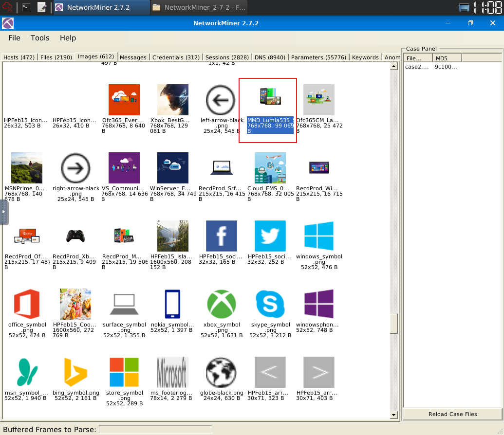Screen dimensions: 504x435
Task: Switch to the Messages tab
Action: click(x=133, y=57)
